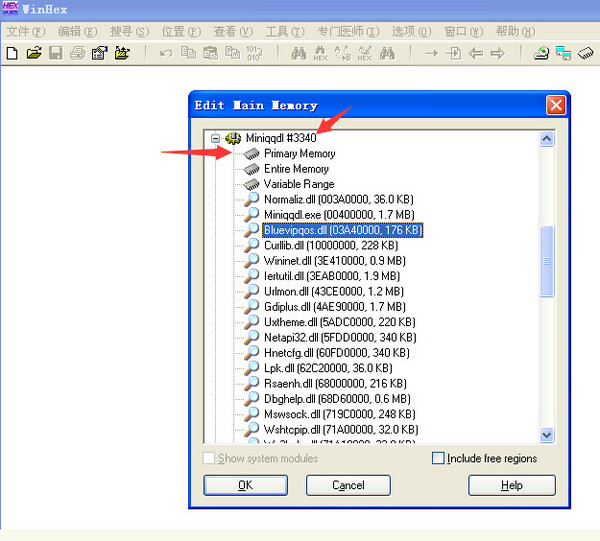Collapse the Miniqqdl #3340 process node
The width and height of the screenshot is (600, 541).
[216, 138]
